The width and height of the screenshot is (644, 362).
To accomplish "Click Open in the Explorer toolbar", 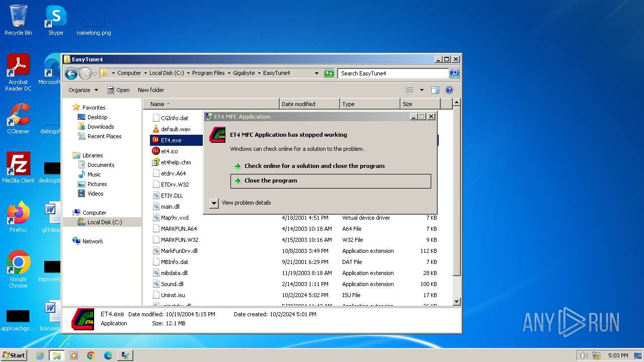I will pyautogui.click(x=118, y=90).
